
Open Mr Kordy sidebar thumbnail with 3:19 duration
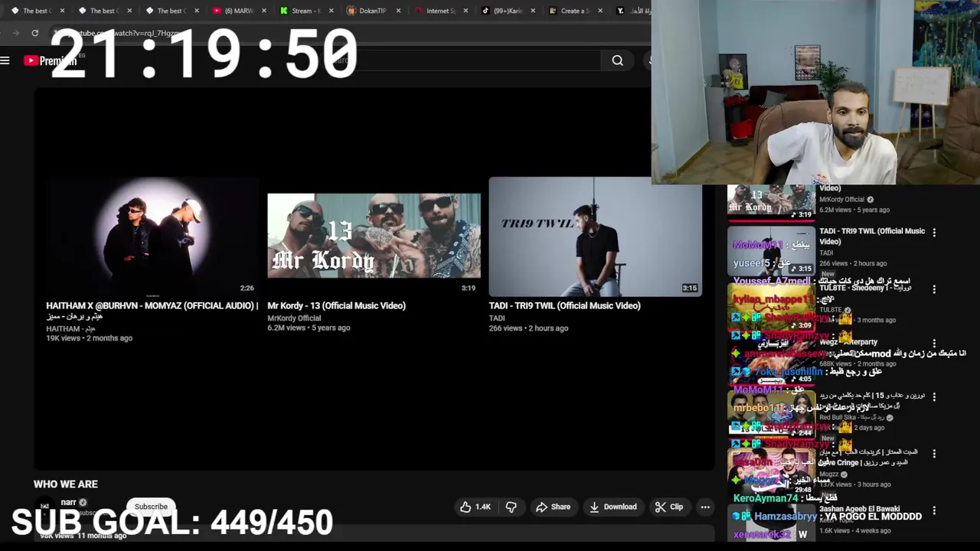(x=771, y=202)
